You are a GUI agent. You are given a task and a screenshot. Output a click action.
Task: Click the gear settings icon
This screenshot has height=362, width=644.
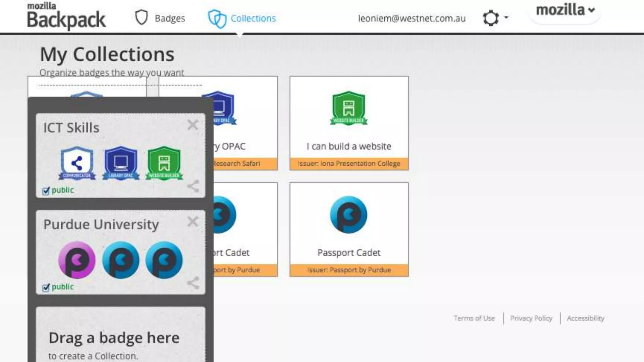coord(491,18)
